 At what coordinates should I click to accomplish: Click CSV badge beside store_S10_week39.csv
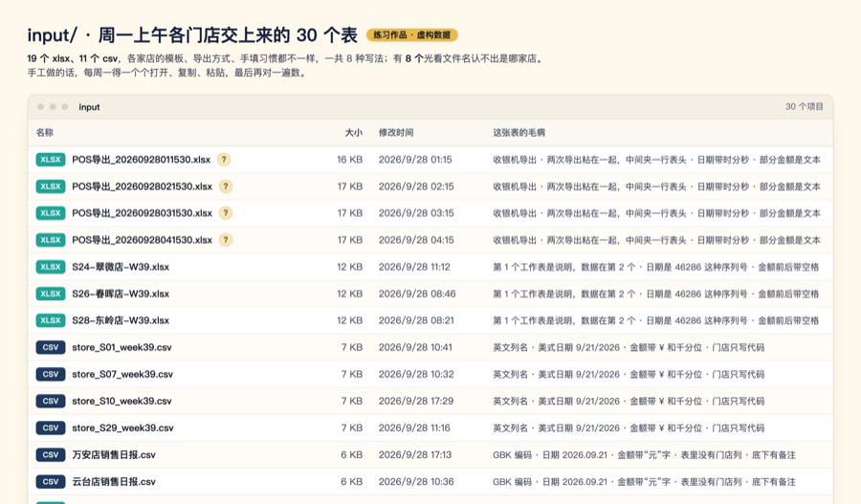tap(51, 402)
